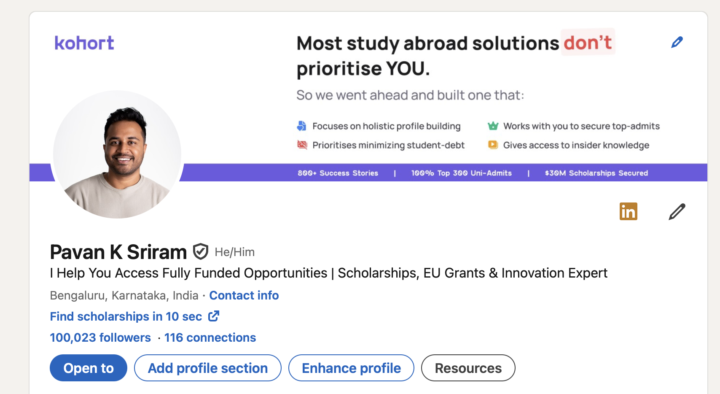View the 116 connections list

point(210,338)
